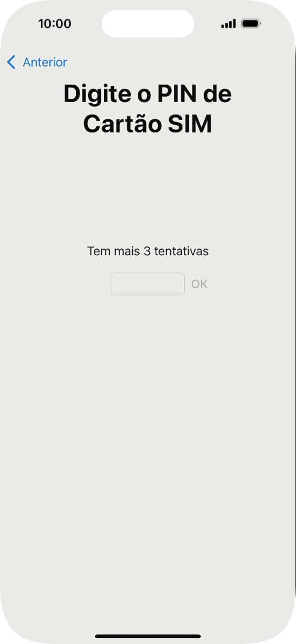The width and height of the screenshot is (296, 644).
Task: Tap Cartão SIM title text
Action: click(x=148, y=124)
